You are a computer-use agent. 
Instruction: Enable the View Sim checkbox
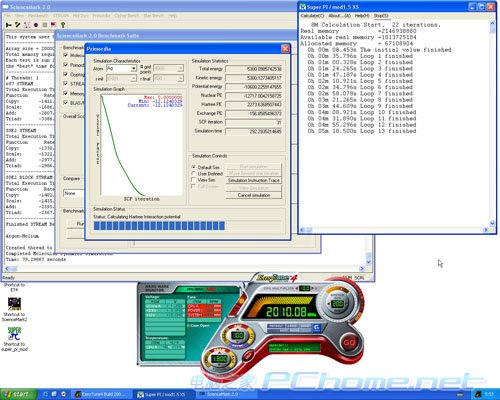193,180
